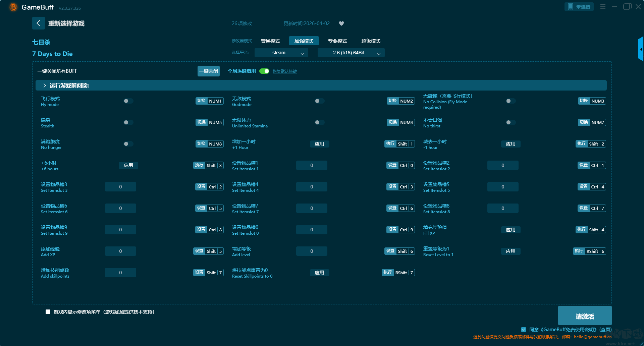Click the 请激活 activate button
Viewport: 644px width, 346px height.
coord(585,316)
